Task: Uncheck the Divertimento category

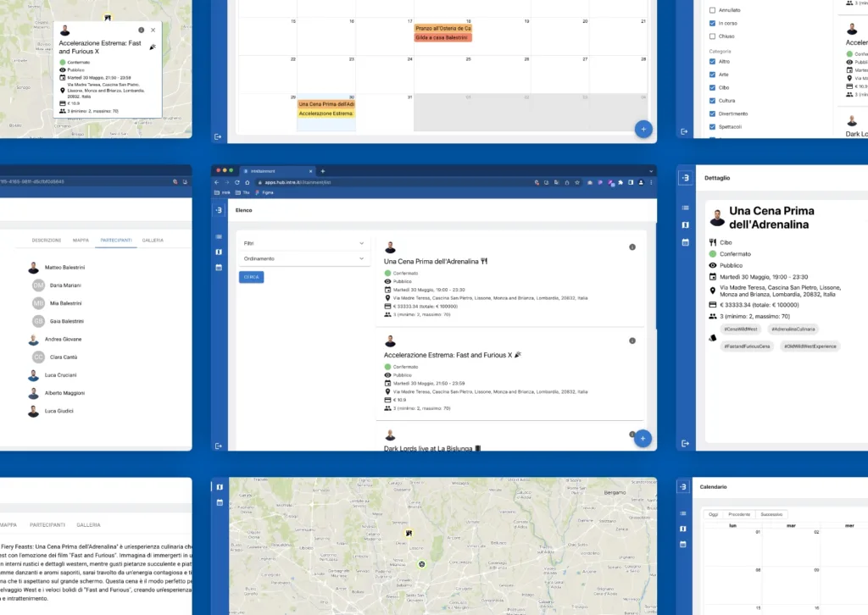Action: coord(712,114)
